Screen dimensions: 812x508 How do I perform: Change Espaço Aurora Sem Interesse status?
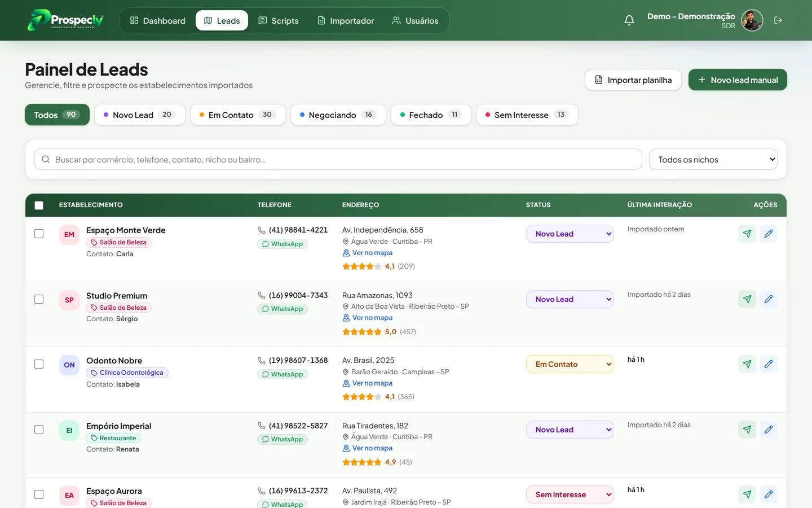coord(570,494)
